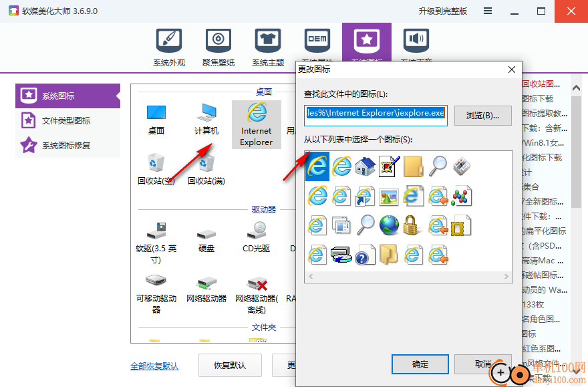Pick the house icon in the dialog
Viewport: 588px width, 387px height.
[x=365, y=166]
